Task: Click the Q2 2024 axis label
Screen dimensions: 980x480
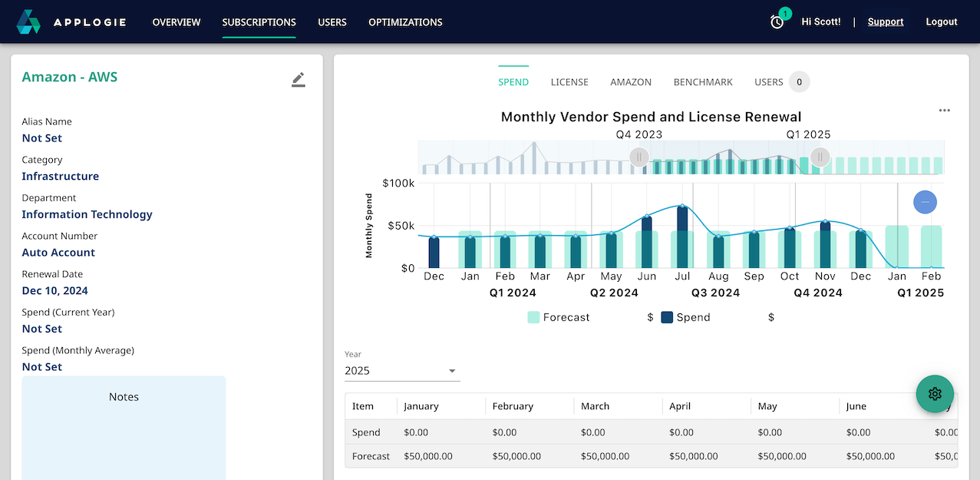Action: point(614,293)
